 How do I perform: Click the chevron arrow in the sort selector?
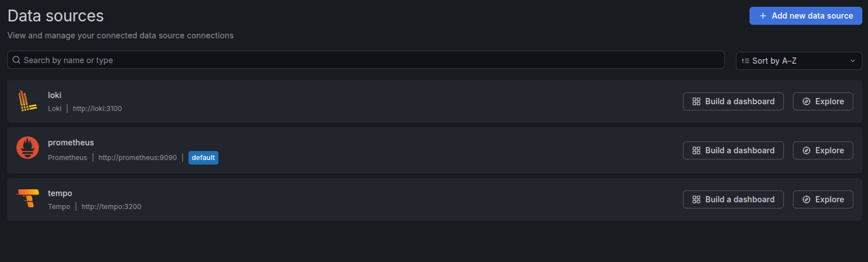[852, 61]
